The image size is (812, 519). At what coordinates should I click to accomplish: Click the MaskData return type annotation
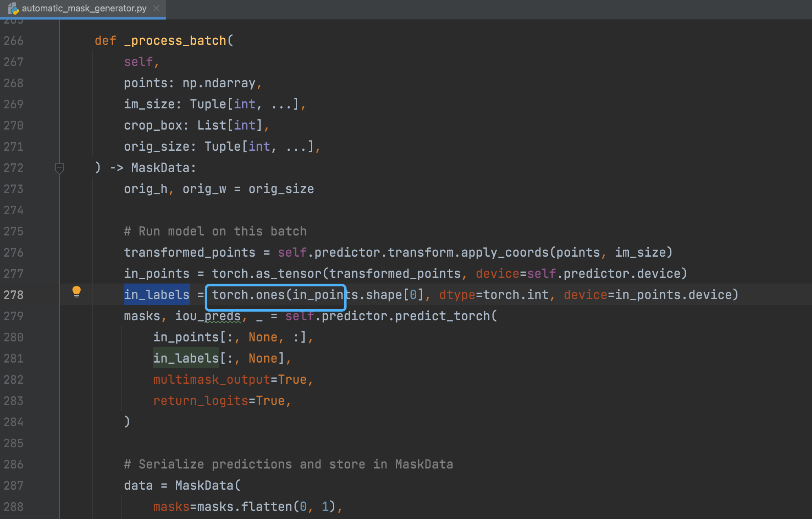coord(160,168)
